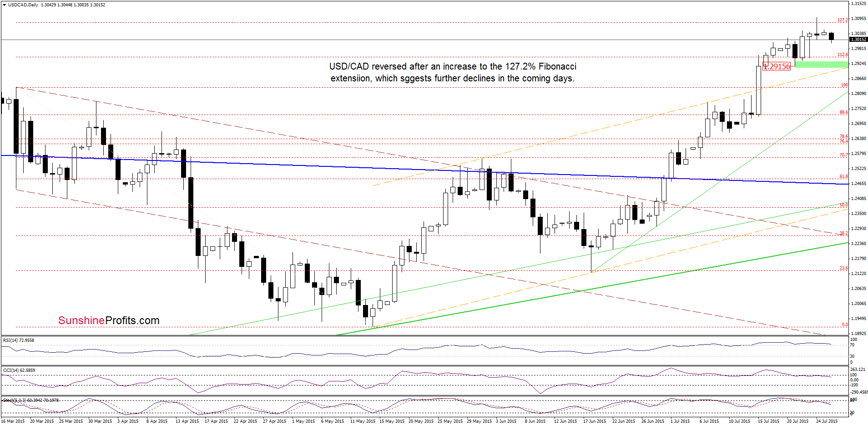Click the 1.20635 price axis label

coord(858,289)
